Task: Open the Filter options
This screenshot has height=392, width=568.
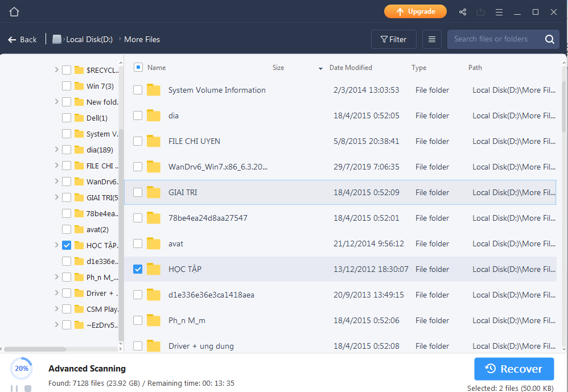Action: (x=393, y=39)
